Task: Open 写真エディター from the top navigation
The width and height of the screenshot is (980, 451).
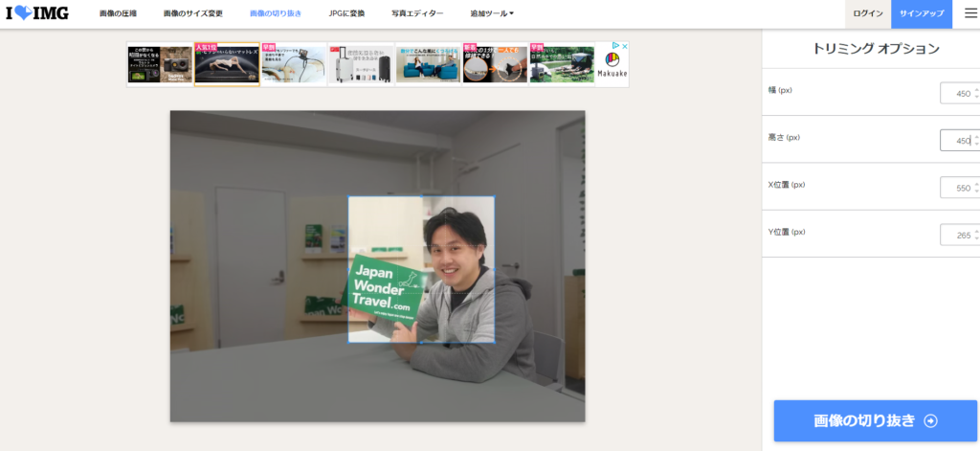Action: 417,14
